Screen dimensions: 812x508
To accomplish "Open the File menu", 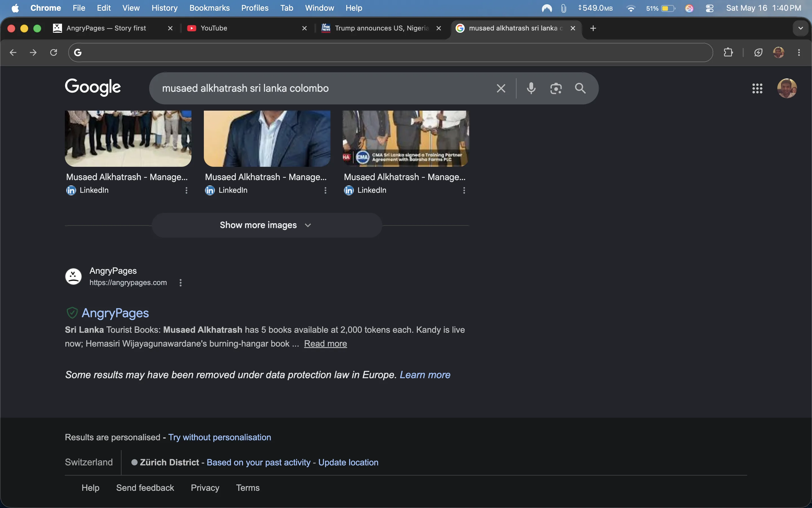I will coord(79,8).
